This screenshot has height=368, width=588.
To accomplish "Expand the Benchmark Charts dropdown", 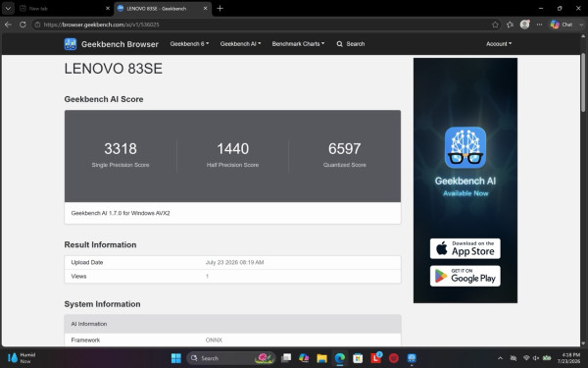I will 298,44.
